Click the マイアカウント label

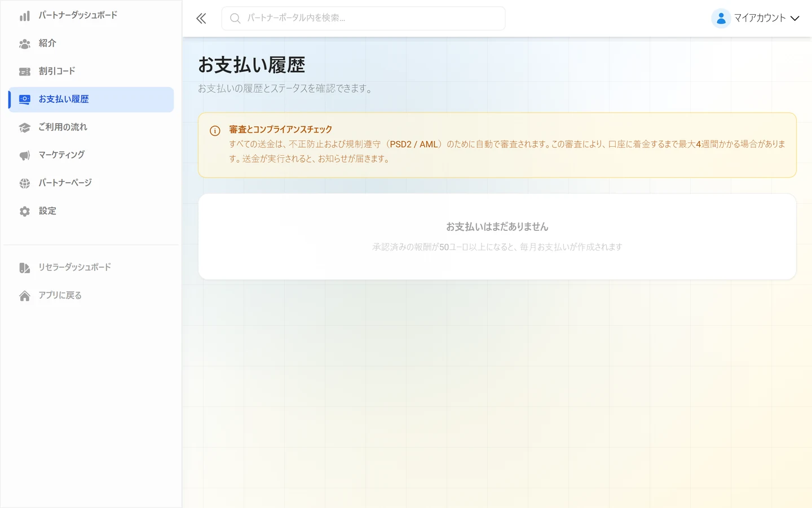[x=760, y=18]
